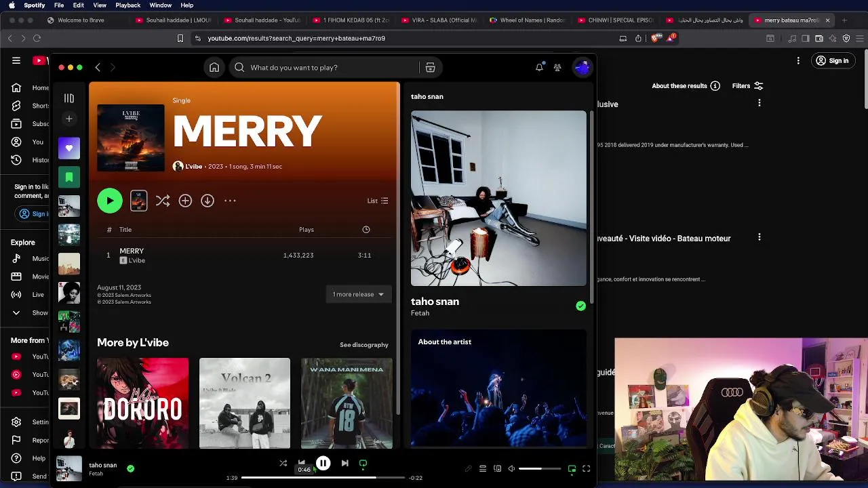868x488 pixels.
Task: Play the MERRY single
Action: [x=110, y=201]
